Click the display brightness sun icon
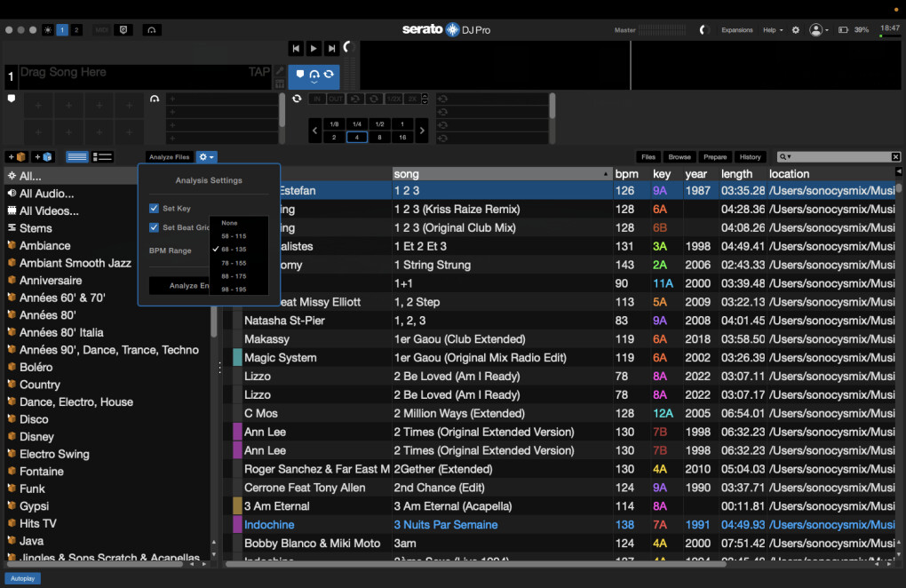The height and width of the screenshot is (588, 906). tap(48, 30)
